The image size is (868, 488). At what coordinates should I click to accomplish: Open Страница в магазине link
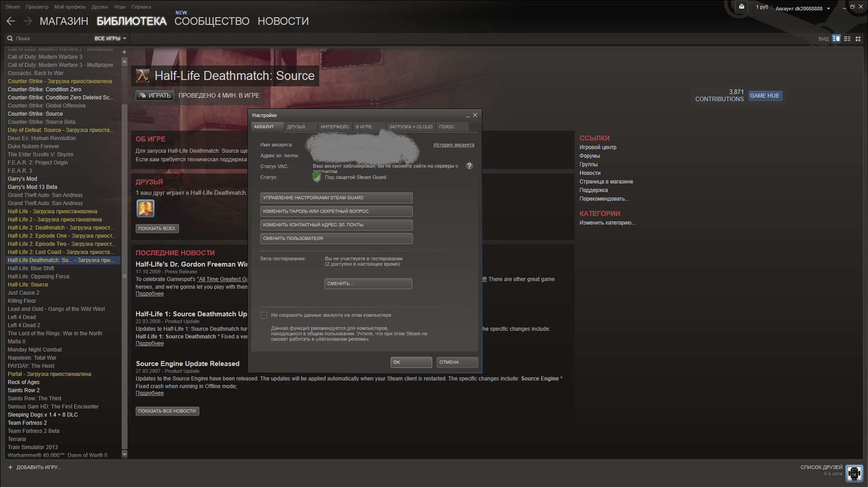pos(606,182)
